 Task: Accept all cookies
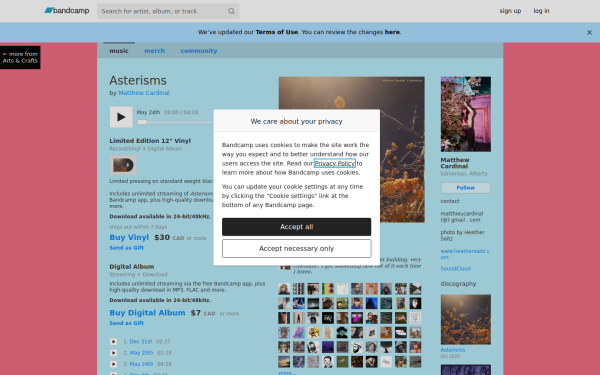coord(296,227)
